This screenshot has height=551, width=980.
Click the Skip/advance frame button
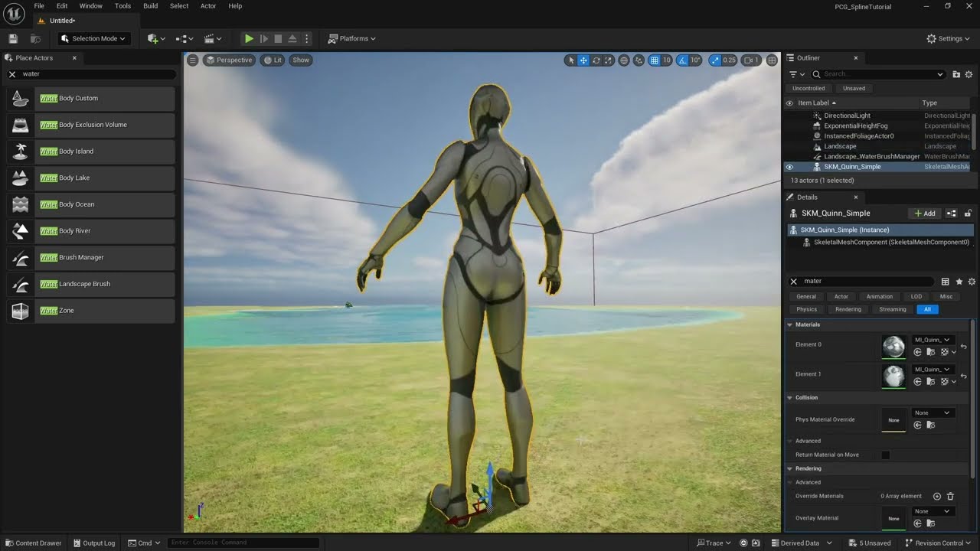point(263,38)
